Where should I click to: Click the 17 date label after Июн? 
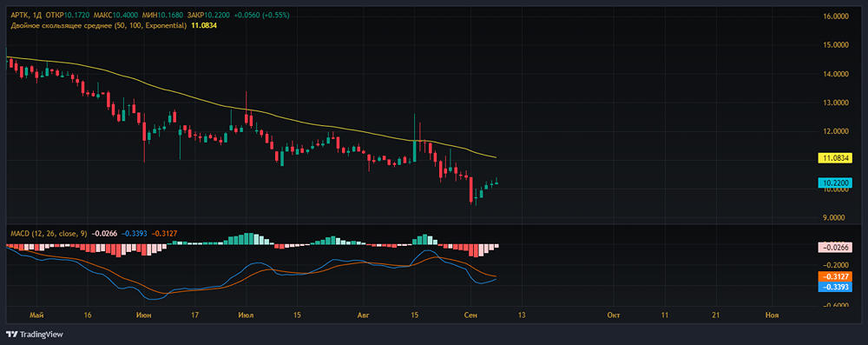click(194, 315)
